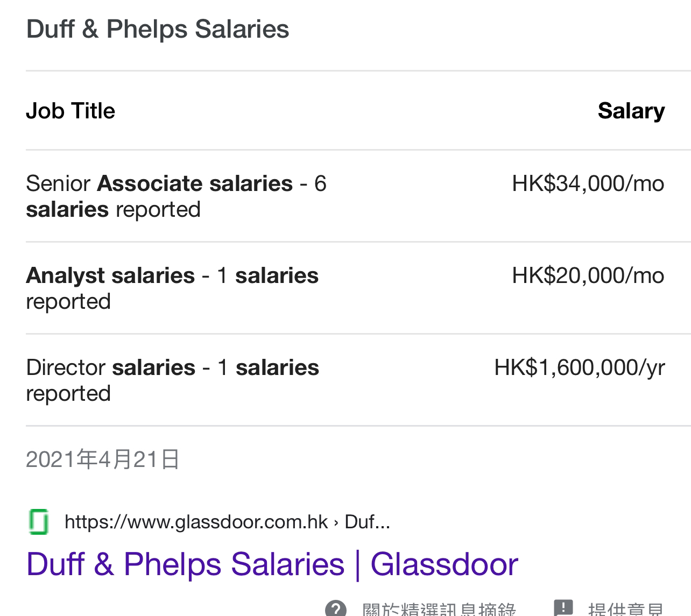This screenshot has width=691, height=616.
Task: Click the HK$34,000/mo salary value
Action: [588, 183]
